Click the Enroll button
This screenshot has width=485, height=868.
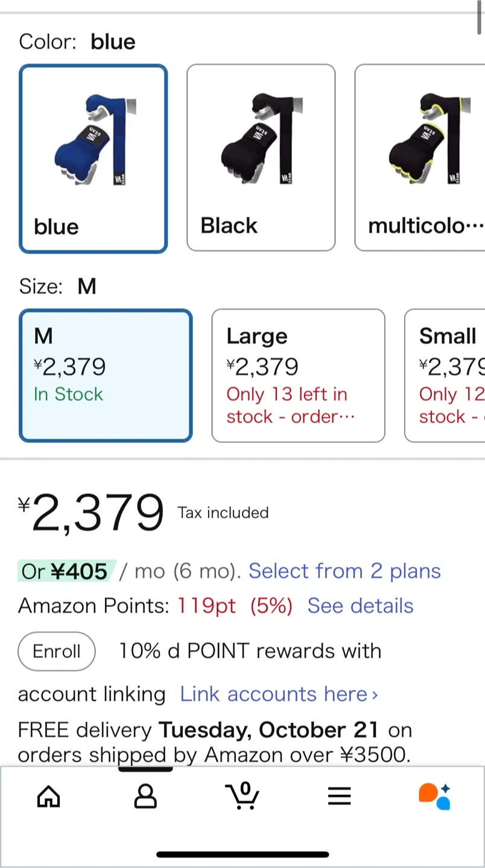pyautogui.click(x=57, y=651)
